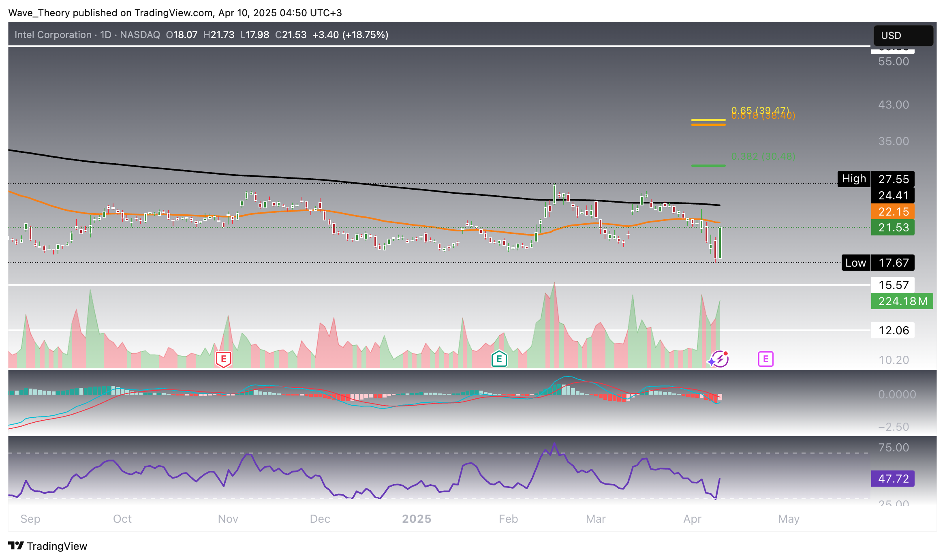Click the Intel Corporation symbol title

[53, 35]
